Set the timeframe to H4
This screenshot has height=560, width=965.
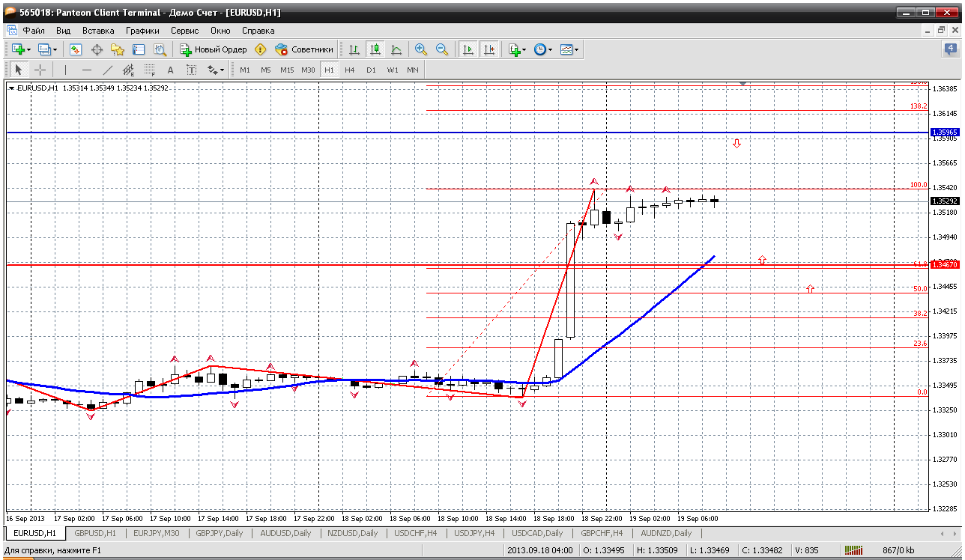tap(350, 70)
